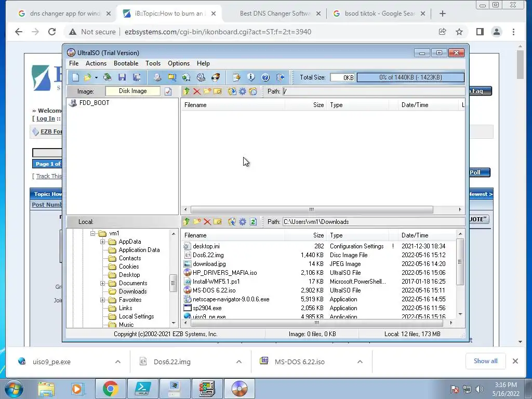
Task: Click the image Path input field
Action: tap(374, 91)
